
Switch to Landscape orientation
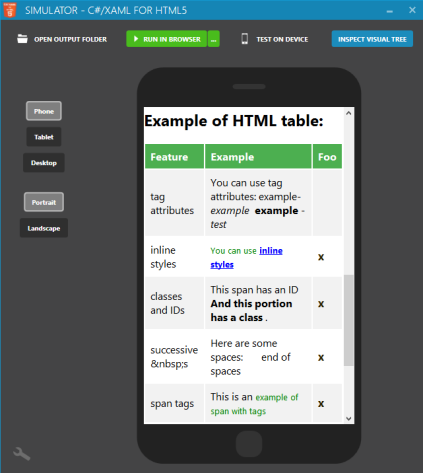pos(44,228)
